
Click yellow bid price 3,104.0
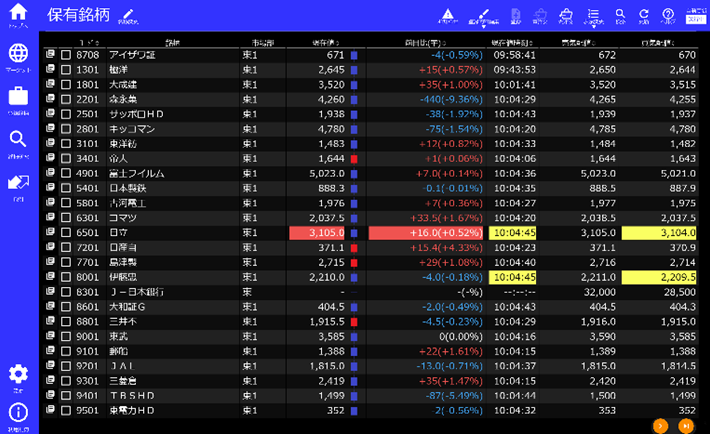(x=659, y=233)
